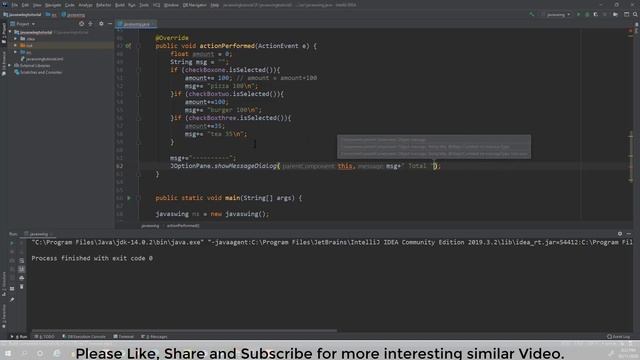Click the Search Everywhere magnifier icon
The height and width of the screenshot is (360, 640).
(636, 14)
